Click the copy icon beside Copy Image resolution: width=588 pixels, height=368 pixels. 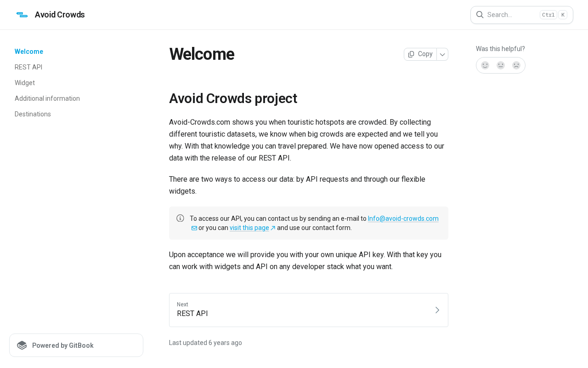pyautogui.click(x=411, y=54)
